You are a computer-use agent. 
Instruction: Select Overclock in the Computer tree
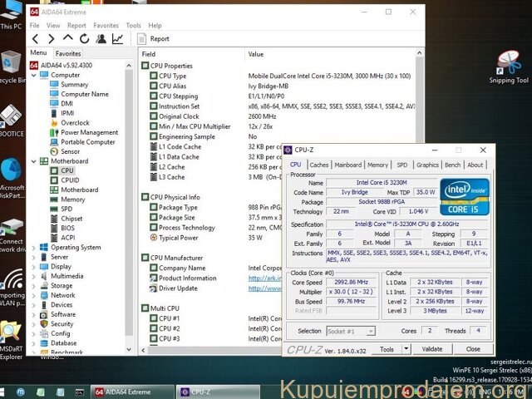(x=75, y=123)
